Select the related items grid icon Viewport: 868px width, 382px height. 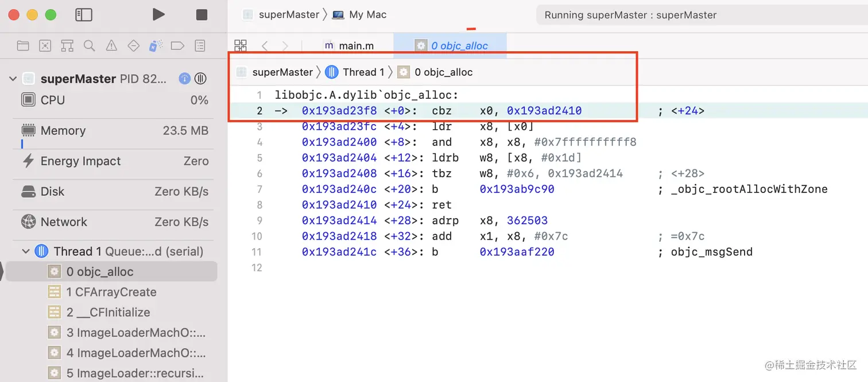pos(241,45)
